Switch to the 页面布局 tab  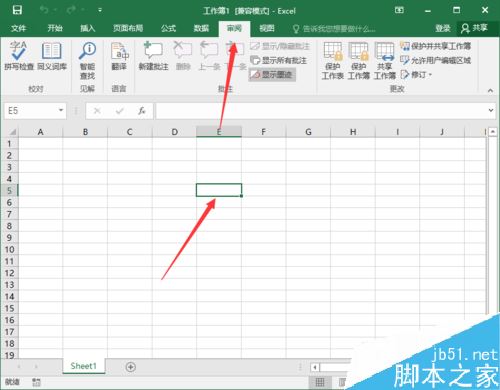click(x=128, y=28)
